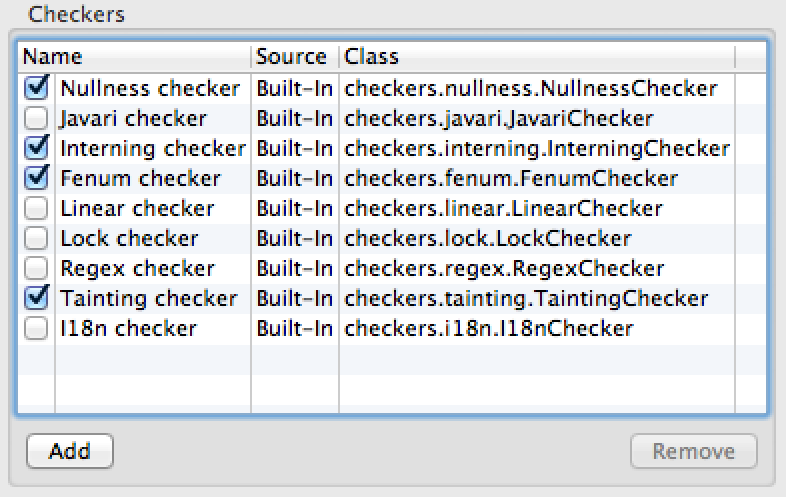
Task: Enable the I18n checker checkbox
Action: pyautogui.click(x=37, y=329)
